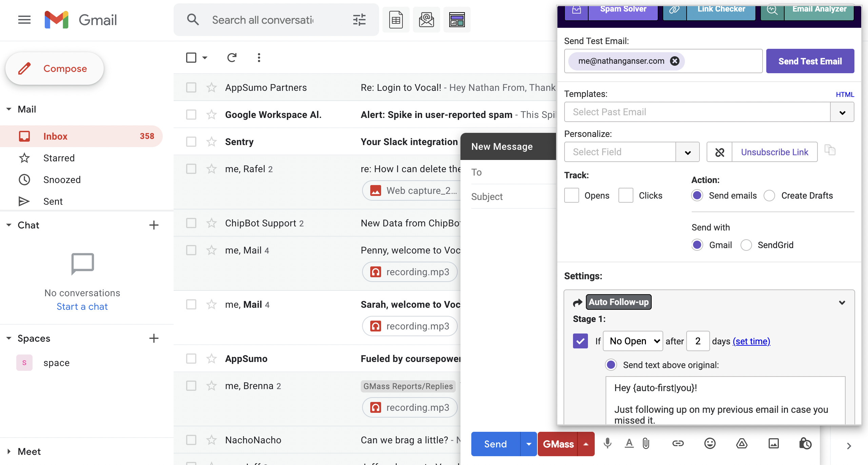Insert an emoji
The image size is (868, 465).
pos(710,443)
